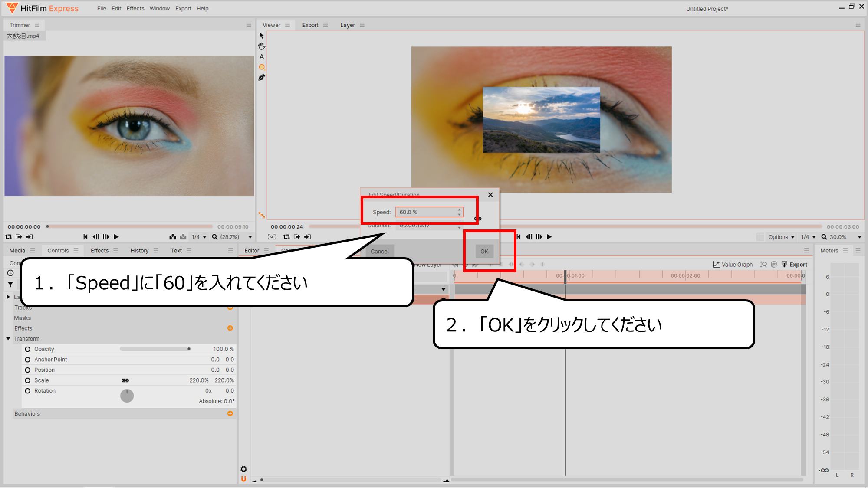The height and width of the screenshot is (488, 868).
Task: Jump to start in Trimmer playback
Action: click(85, 237)
